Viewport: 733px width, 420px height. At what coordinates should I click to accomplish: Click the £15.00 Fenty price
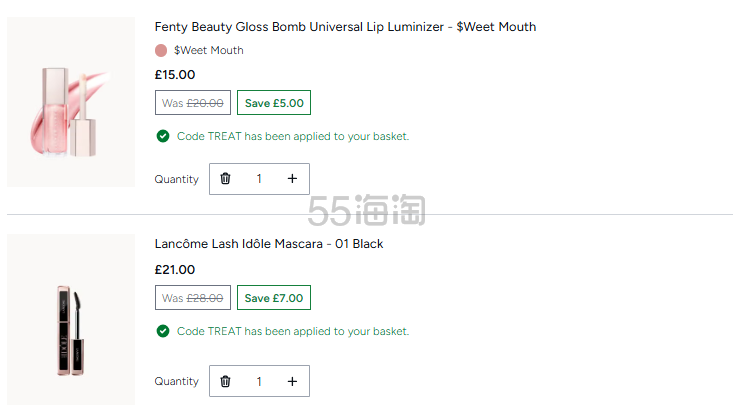tap(175, 75)
